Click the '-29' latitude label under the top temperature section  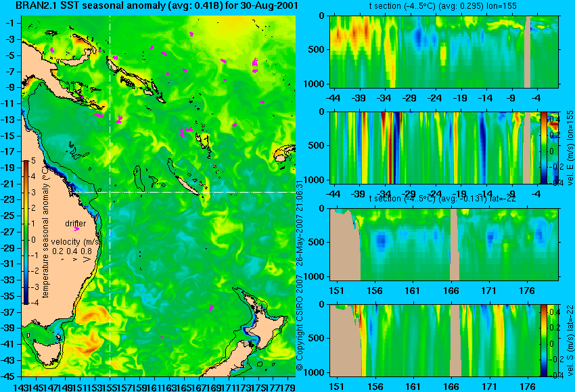409,98
